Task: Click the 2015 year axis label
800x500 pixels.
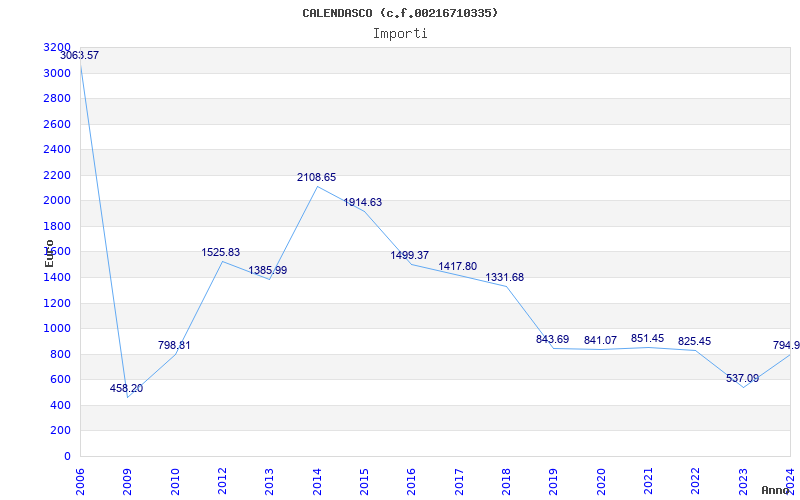Action: click(364, 482)
